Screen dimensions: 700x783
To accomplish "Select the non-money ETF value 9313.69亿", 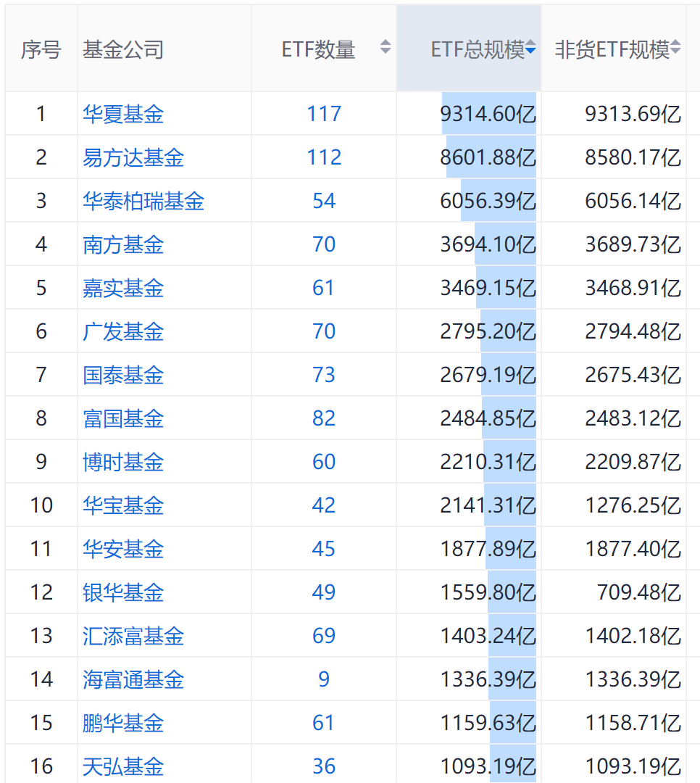I will click(633, 114).
